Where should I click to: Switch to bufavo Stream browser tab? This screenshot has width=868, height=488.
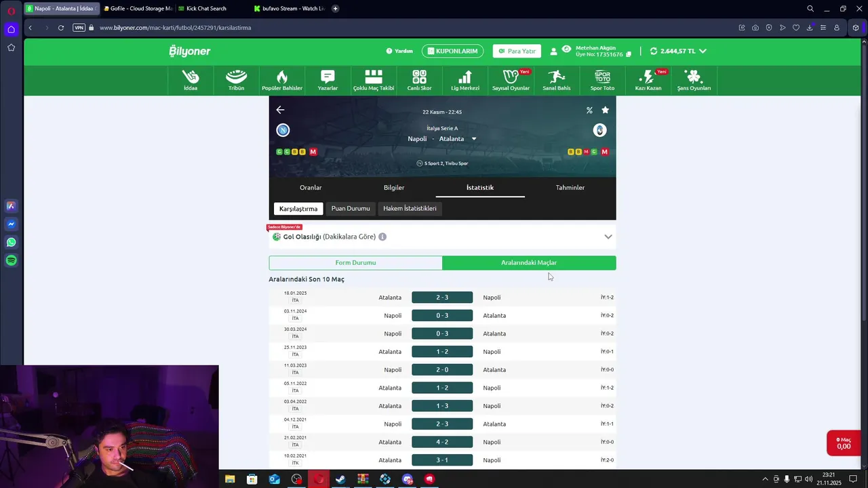(288, 9)
